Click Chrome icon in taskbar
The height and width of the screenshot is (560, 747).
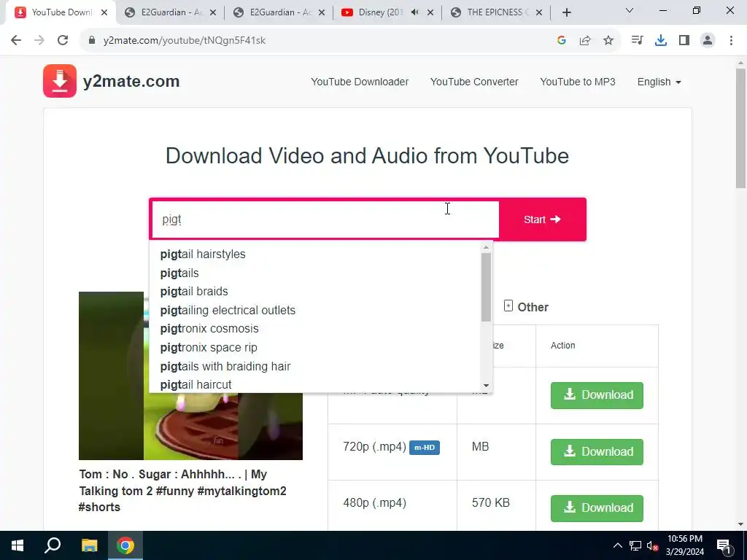pyautogui.click(x=125, y=545)
